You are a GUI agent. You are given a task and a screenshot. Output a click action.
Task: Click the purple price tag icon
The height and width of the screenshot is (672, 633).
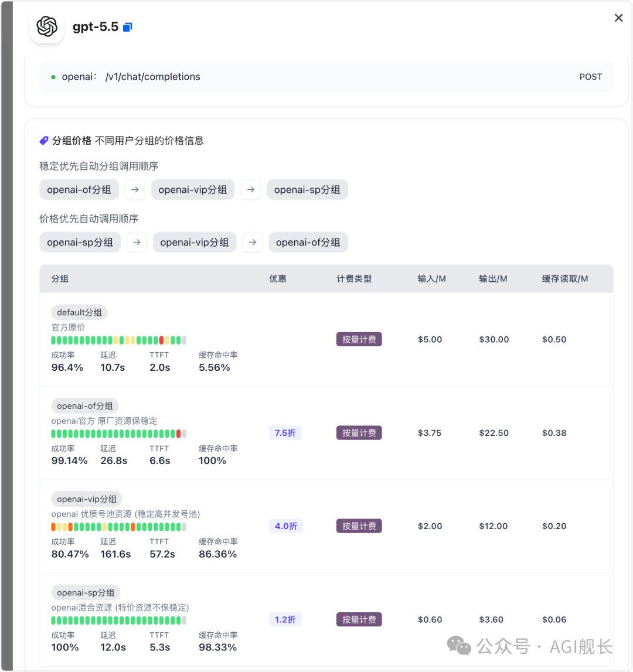point(44,141)
